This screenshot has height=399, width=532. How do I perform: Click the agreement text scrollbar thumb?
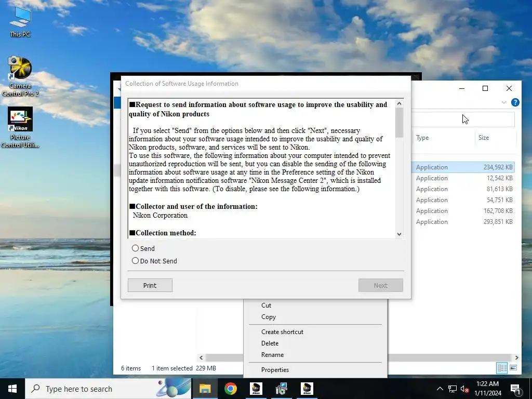pyautogui.click(x=400, y=123)
